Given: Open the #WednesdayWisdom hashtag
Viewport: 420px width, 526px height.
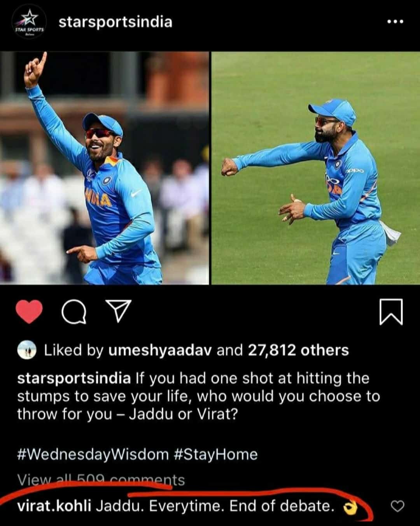Looking at the screenshot, I should click(x=93, y=454).
